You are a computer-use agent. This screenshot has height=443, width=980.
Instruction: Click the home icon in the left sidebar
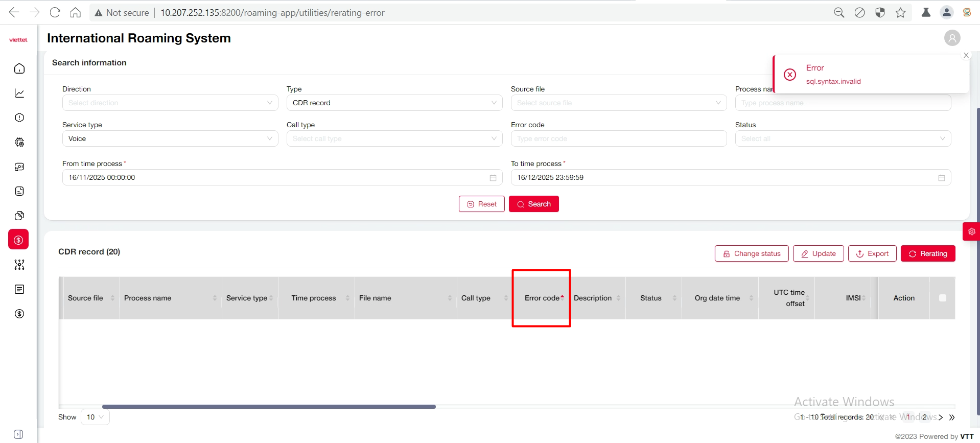point(19,68)
